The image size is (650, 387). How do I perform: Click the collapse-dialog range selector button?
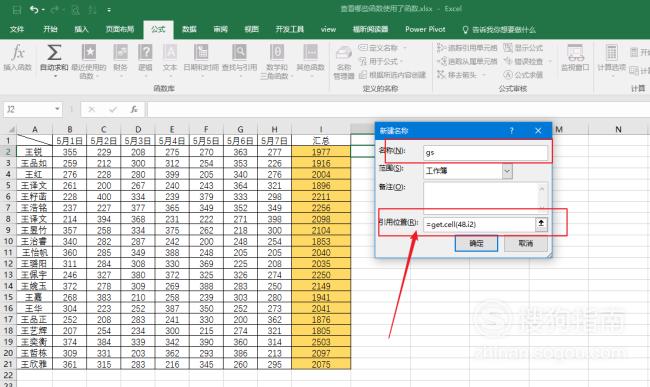point(541,224)
